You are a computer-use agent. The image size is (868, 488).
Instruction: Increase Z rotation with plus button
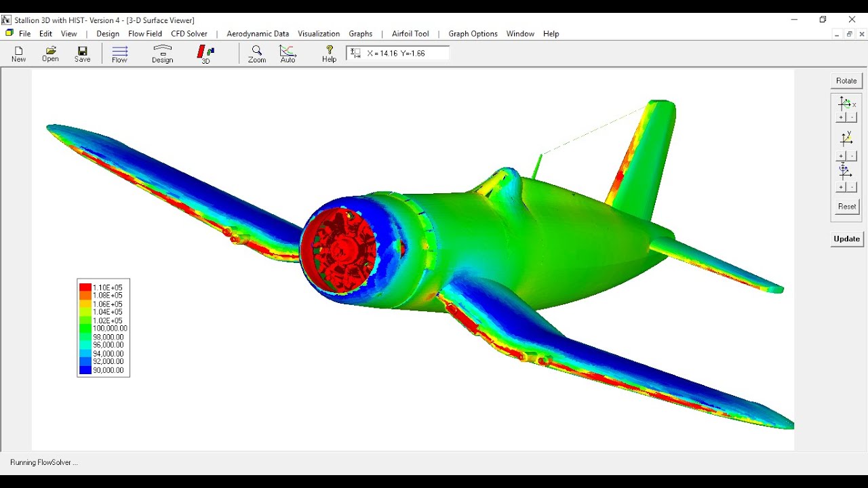(x=841, y=188)
